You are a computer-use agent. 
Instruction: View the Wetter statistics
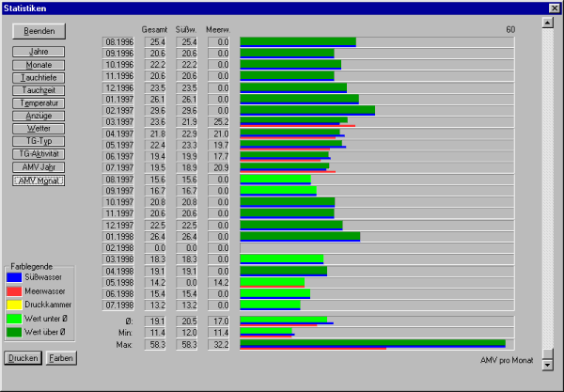pyautogui.click(x=39, y=128)
